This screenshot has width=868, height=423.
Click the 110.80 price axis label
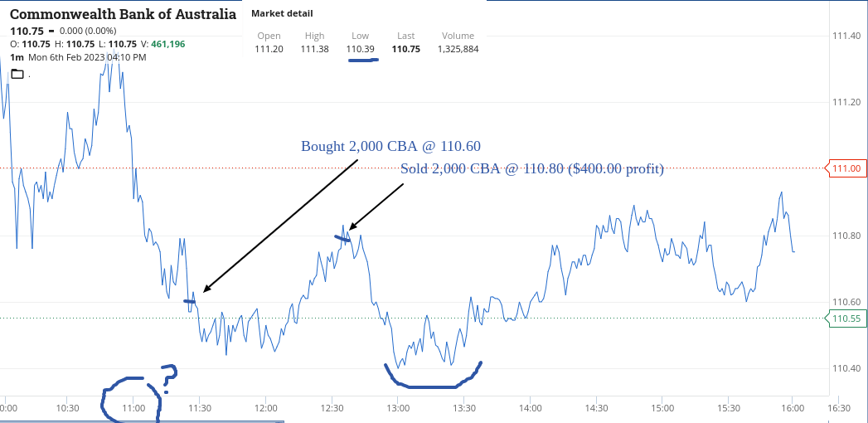(846, 236)
